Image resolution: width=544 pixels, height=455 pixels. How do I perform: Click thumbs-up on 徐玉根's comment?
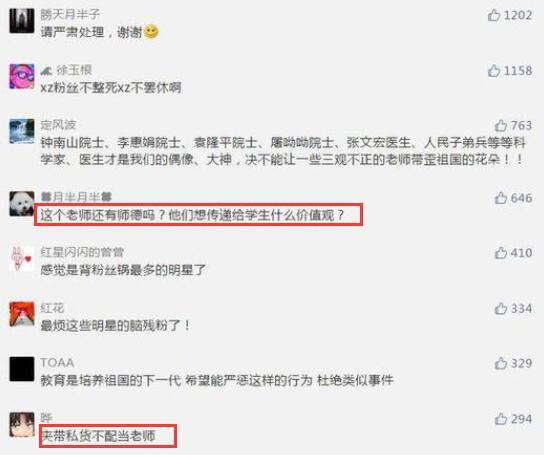[494, 71]
